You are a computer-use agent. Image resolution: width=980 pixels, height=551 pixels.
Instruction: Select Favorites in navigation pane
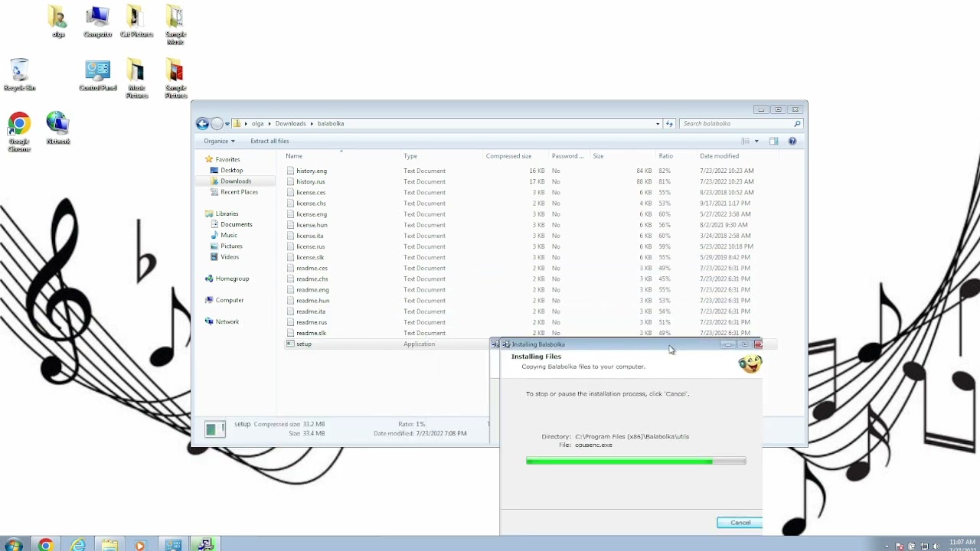pos(227,159)
